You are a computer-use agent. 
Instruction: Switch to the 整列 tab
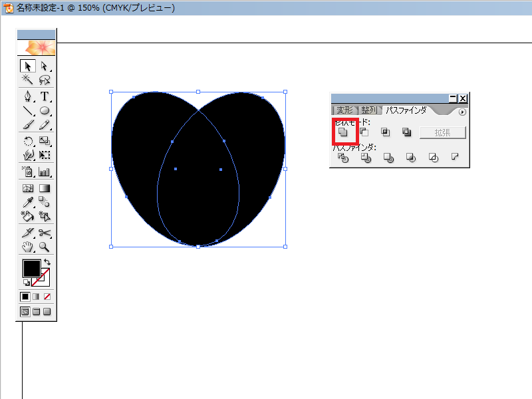coord(369,110)
